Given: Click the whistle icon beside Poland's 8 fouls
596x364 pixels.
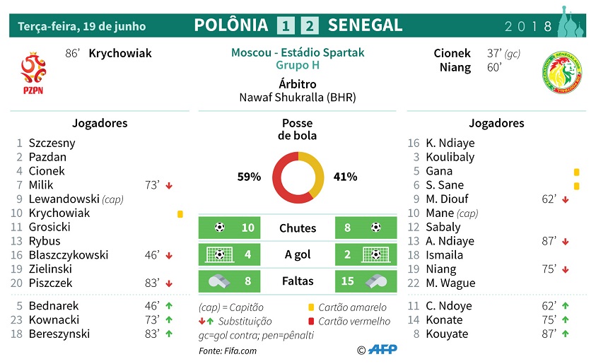Looking at the screenshot, I should pyautogui.click(x=219, y=281).
